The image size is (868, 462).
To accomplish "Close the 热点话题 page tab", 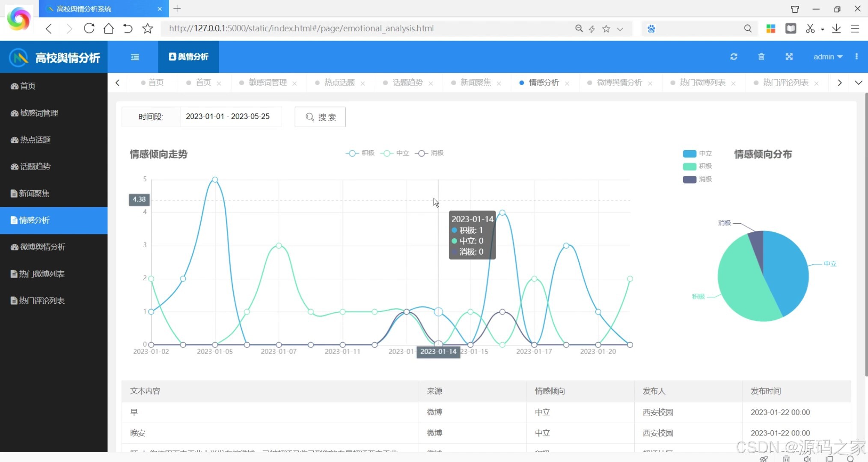I will [363, 83].
